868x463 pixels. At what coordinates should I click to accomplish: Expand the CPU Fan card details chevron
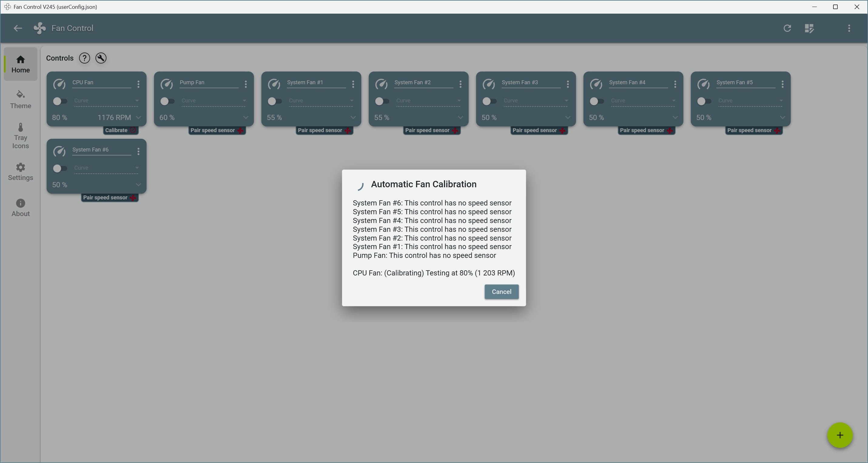(x=138, y=118)
